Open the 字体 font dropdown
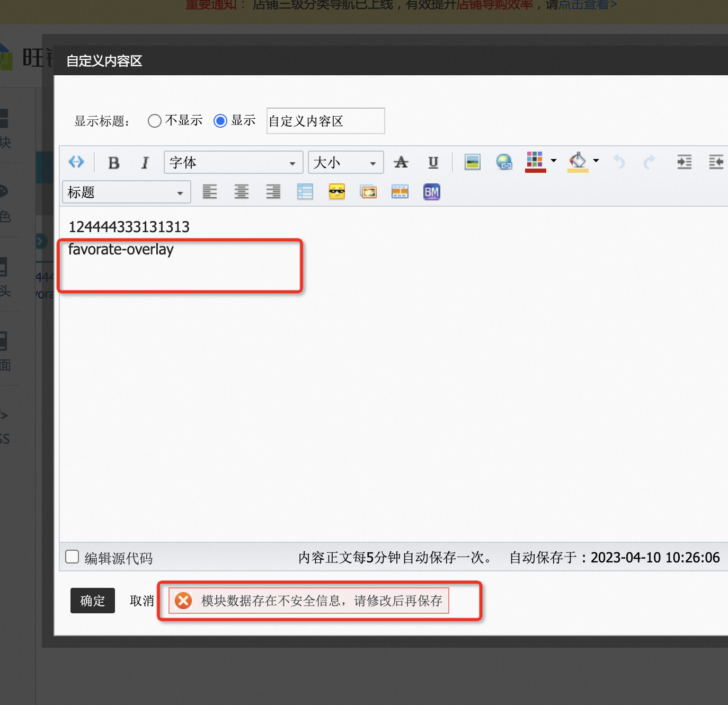Image resolution: width=728 pixels, height=705 pixels. pos(234,162)
